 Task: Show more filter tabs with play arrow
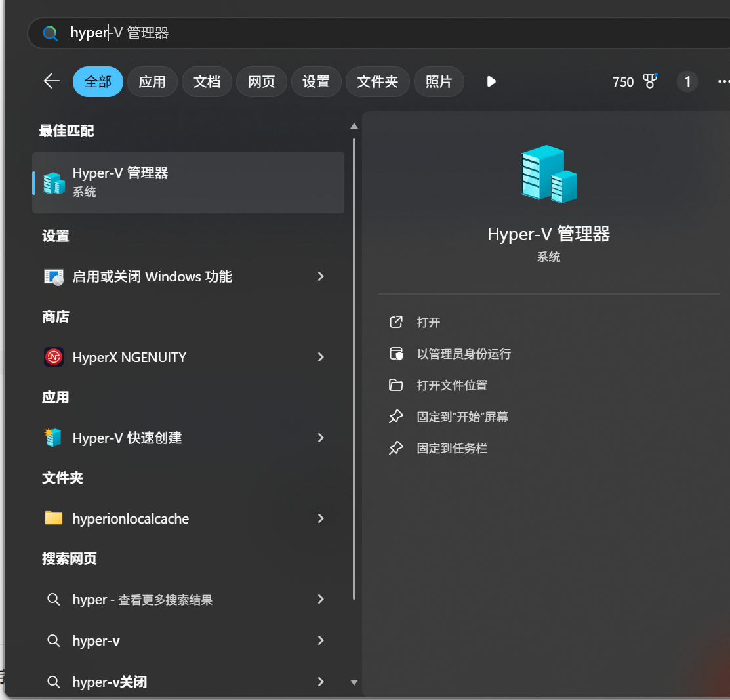click(x=491, y=81)
